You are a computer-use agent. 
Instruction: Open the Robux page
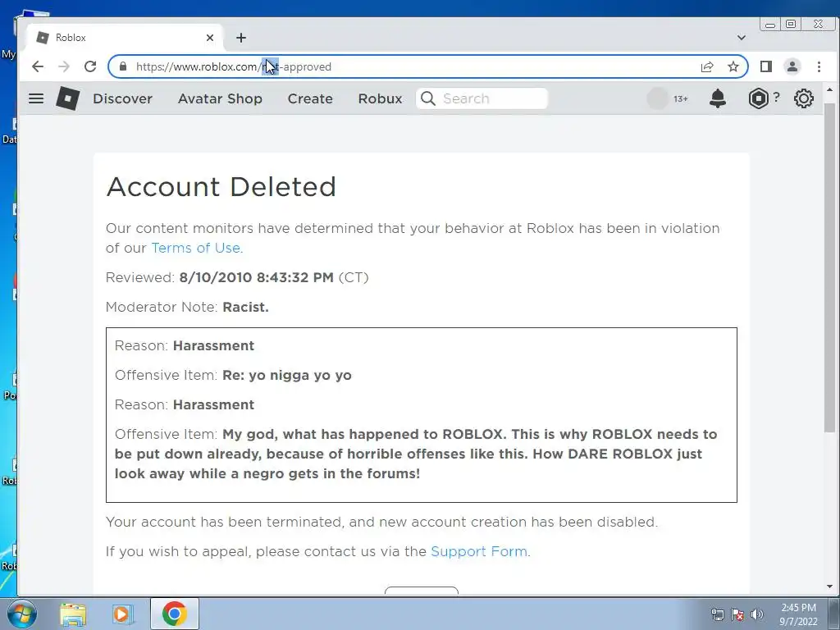[x=381, y=98]
